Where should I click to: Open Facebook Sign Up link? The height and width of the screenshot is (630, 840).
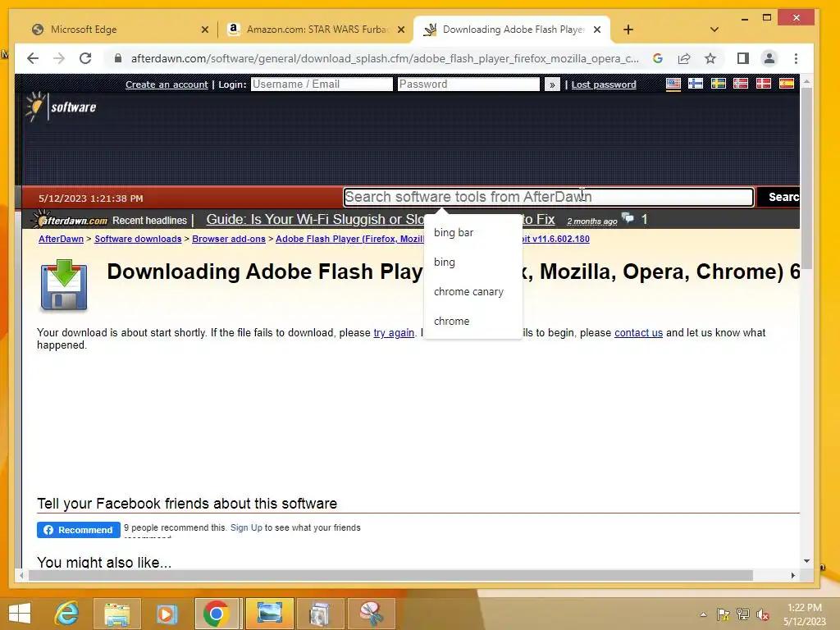tap(246, 527)
